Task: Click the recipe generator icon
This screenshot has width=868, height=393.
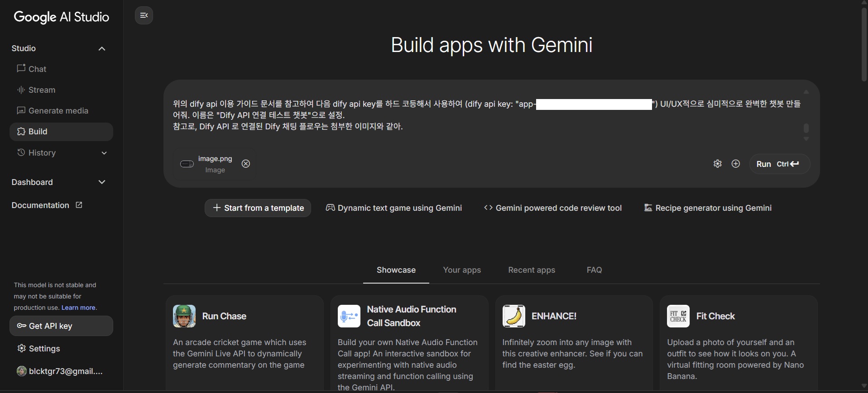Action: tap(648, 208)
